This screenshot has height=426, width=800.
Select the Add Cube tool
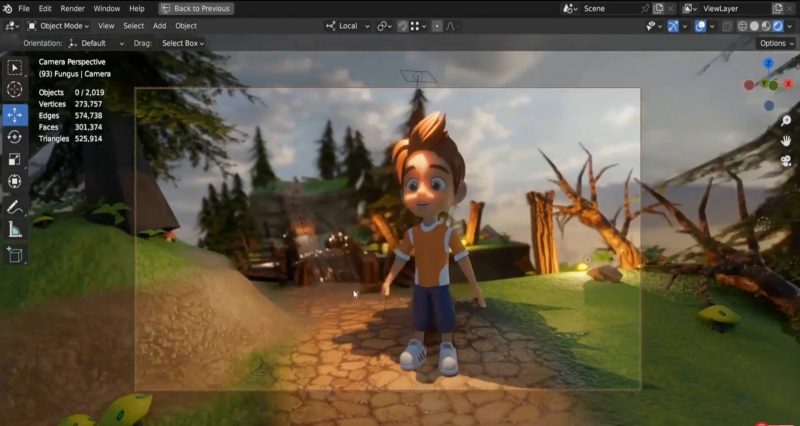point(15,255)
